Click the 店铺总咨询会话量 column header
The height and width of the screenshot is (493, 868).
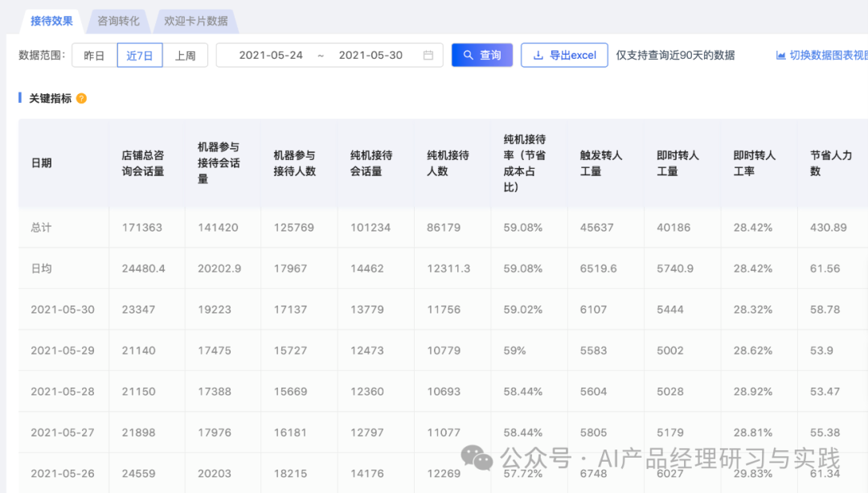pos(143,163)
